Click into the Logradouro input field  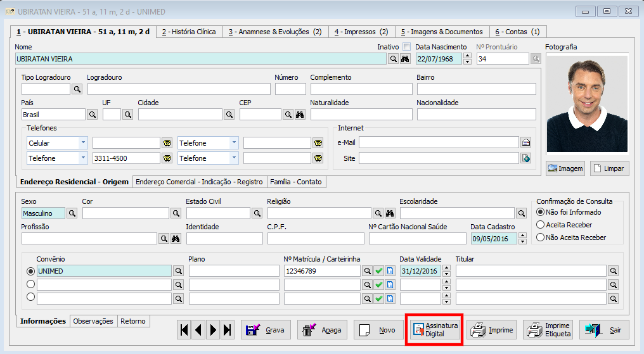point(179,89)
